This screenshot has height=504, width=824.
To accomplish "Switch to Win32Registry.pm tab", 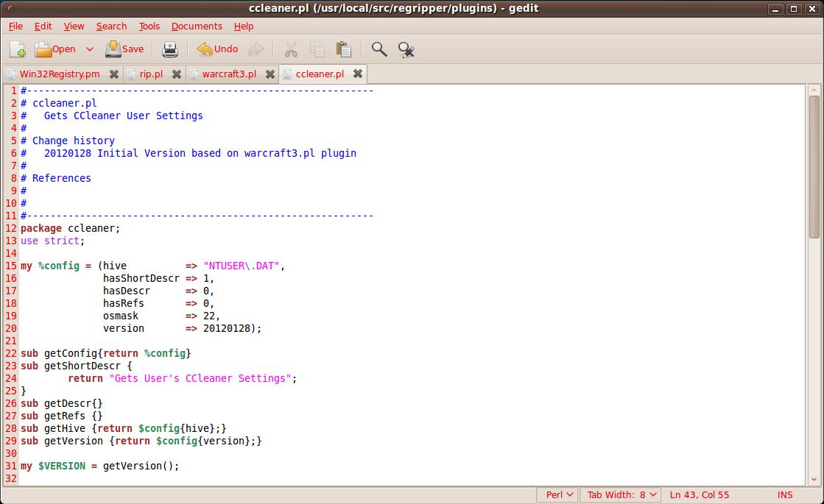I will pos(60,74).
